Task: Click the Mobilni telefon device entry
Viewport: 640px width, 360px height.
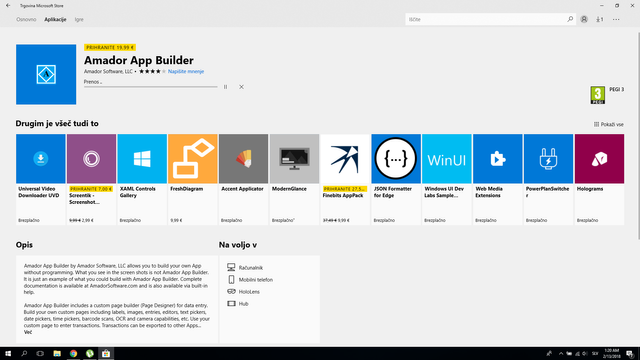Action: point(250,280)
